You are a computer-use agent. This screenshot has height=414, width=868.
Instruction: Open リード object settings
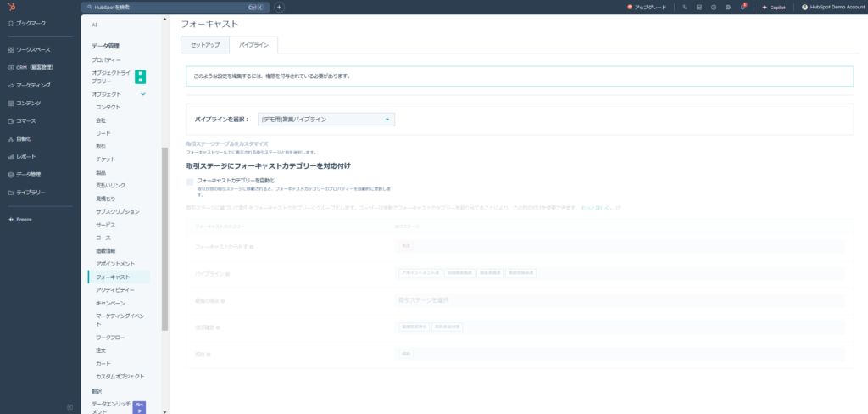[103, 133]
